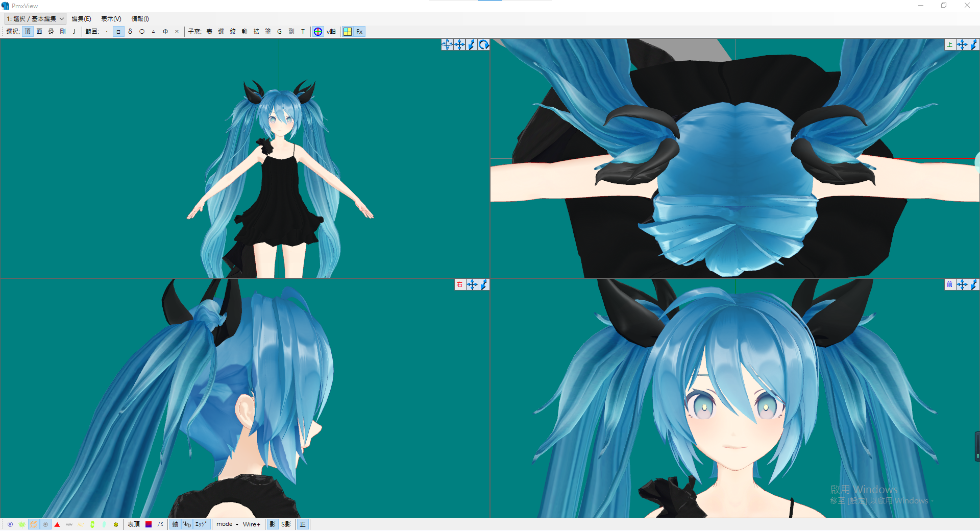Toggle shadow display (影) in bottom bar
Viewport: 980px width, 531px height.
click(x=272, y=524)
